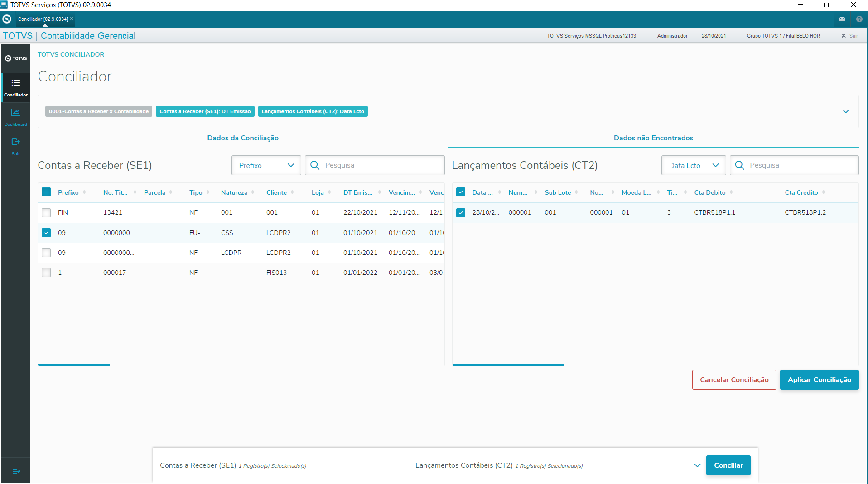Image resolution: width=868 pixels, height=484 pixels.
Task: Click horizontal scrollbar under Contas a Receber table
Action: tap(74, 364)
